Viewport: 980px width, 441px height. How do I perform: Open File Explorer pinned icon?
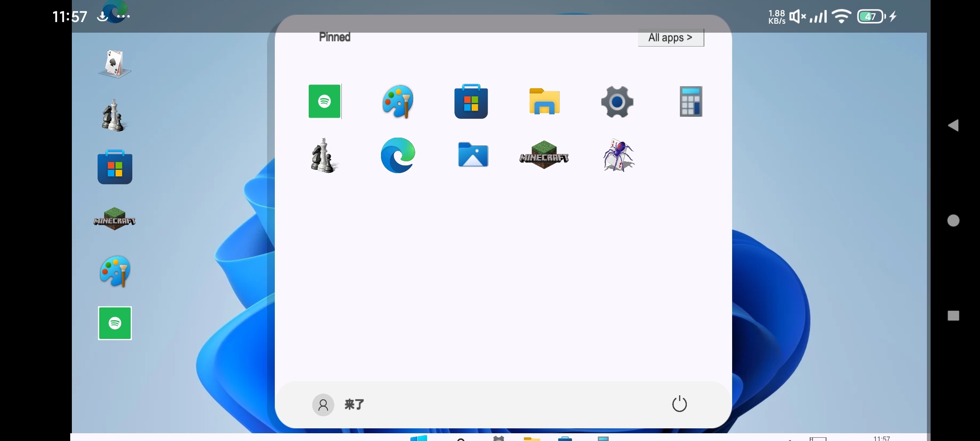pyautogui.click(x=544, y=101)
